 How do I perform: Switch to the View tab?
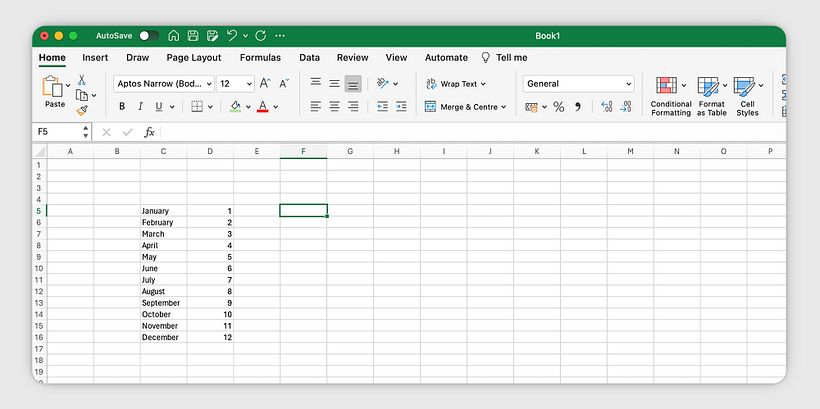coord(396,58)
